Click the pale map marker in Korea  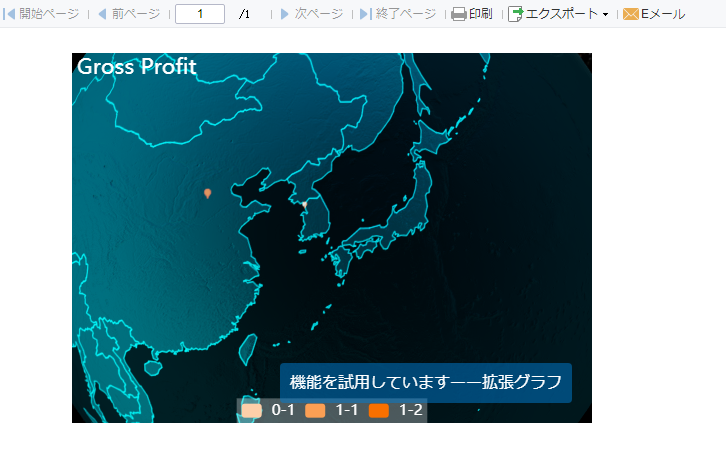[x=305, y=204]
